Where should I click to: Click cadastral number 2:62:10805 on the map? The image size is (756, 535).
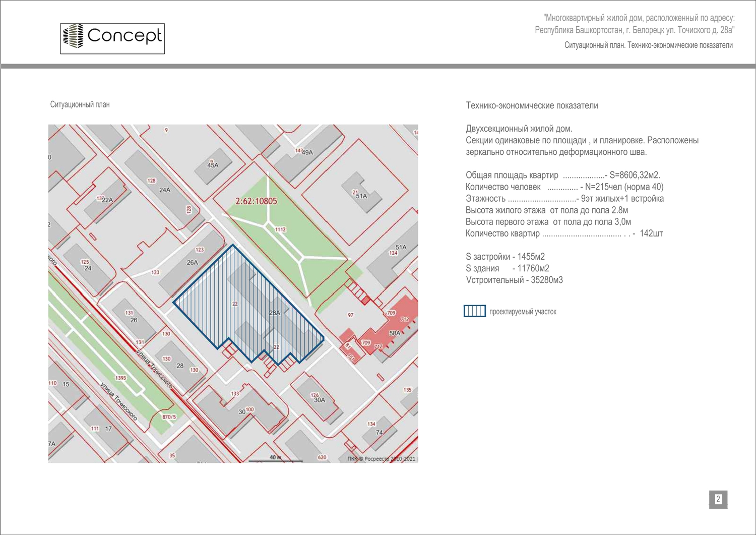[x=256, y=201]
